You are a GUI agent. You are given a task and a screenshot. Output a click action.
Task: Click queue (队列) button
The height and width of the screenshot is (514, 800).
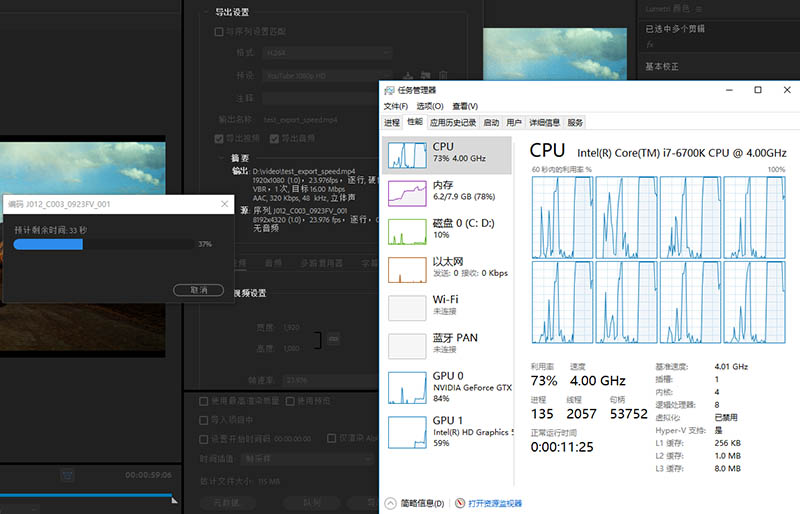(312, 503)
